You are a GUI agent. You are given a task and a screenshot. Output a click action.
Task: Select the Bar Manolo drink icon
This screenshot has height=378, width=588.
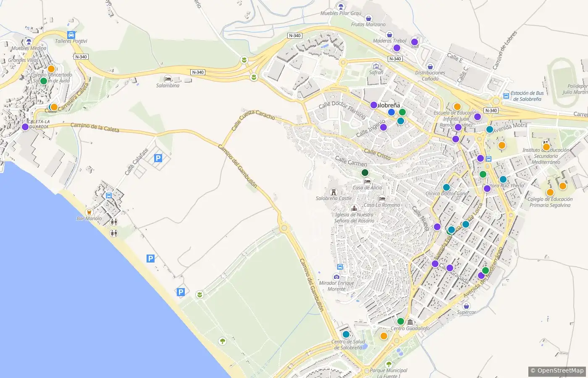[x=89, y=212]
